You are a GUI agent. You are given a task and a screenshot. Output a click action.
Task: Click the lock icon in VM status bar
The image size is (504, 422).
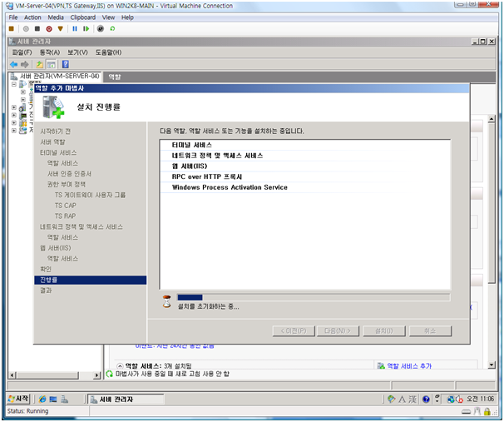click(487, 411)
